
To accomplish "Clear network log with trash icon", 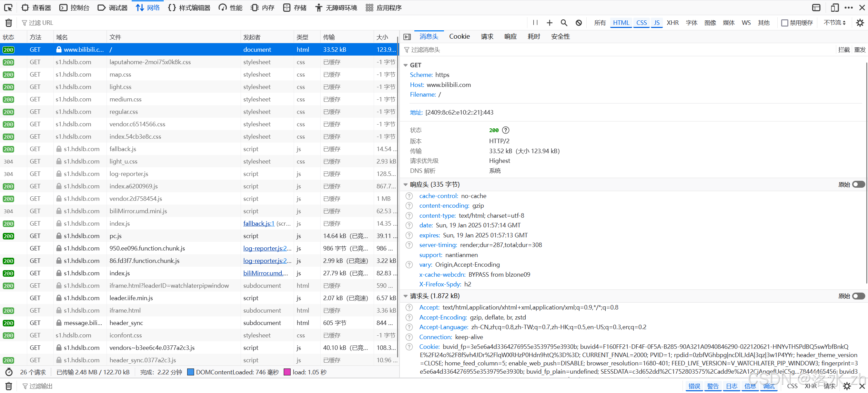I will coord(9,23).
